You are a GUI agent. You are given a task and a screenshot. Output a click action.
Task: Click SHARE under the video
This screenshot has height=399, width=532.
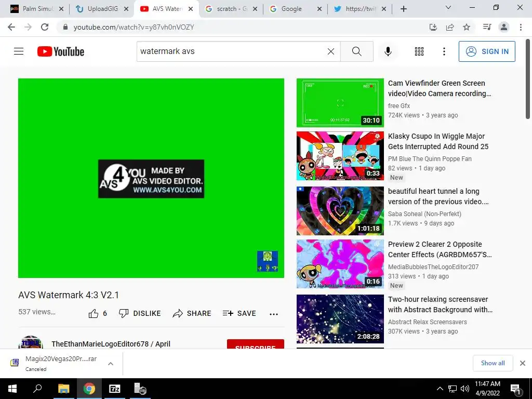click(x=192, y=313)
